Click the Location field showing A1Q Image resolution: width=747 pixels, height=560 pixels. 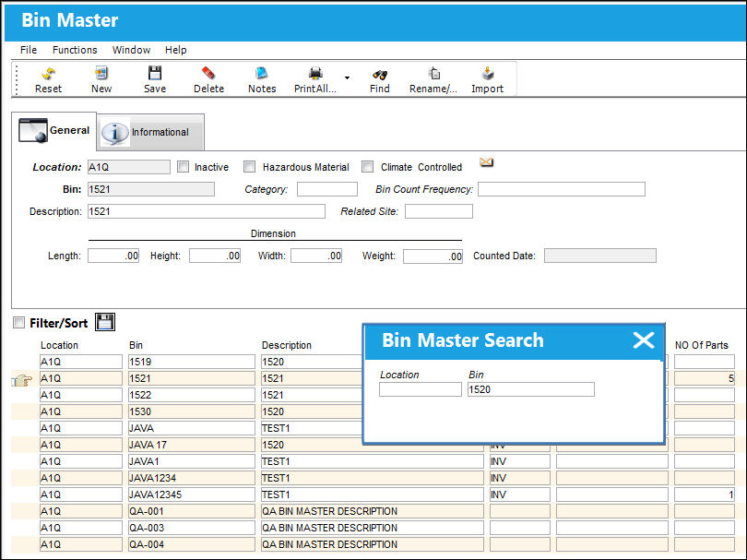(128, 167)
